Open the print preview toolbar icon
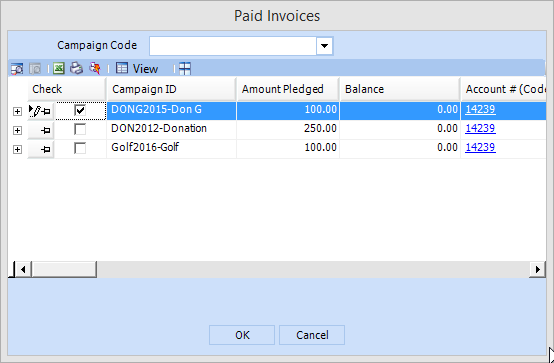The height and width of the screenshot is (363, 554). (x=17, y=69)
